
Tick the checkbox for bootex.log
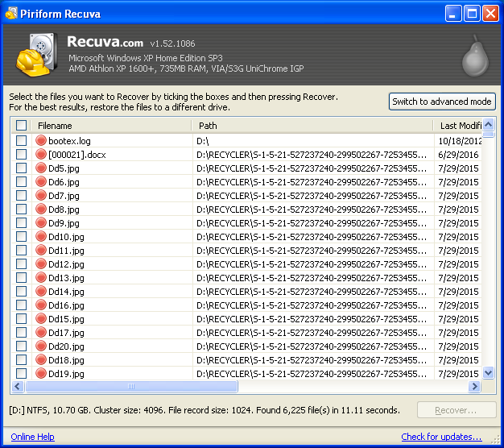tap(21, 140)
